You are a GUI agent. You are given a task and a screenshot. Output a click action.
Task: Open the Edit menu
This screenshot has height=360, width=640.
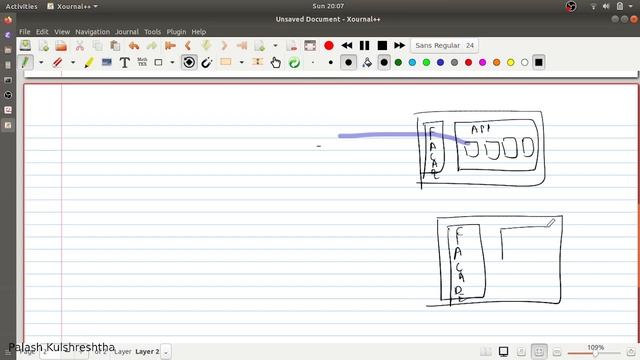click(x=42, y=31)
